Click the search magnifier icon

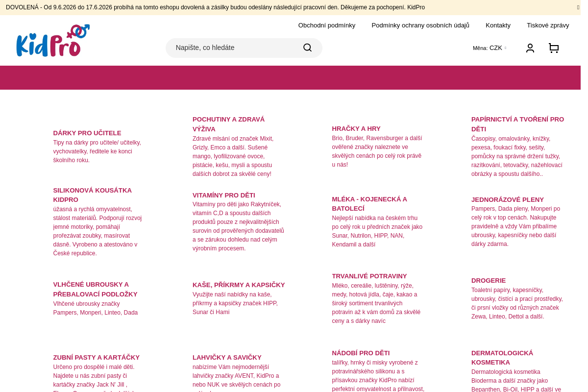pyautogui.click(x=307, y=48)
